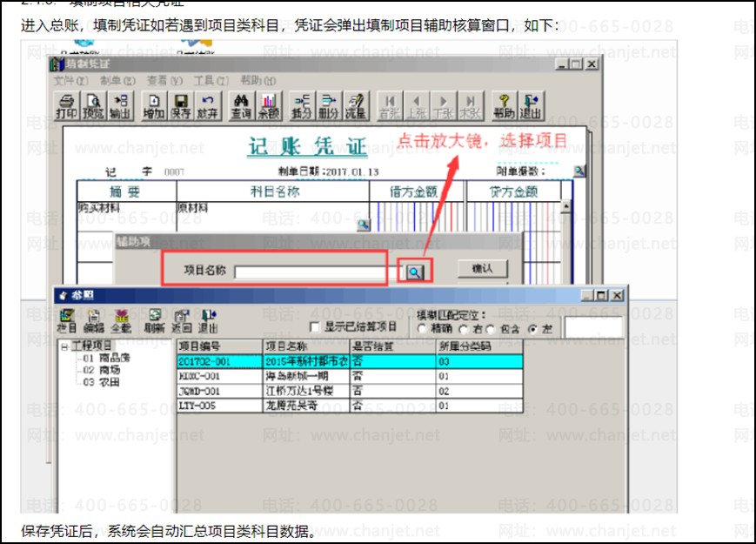
Task: Open the 文件 menu
Action: click(x=70, y=81)
